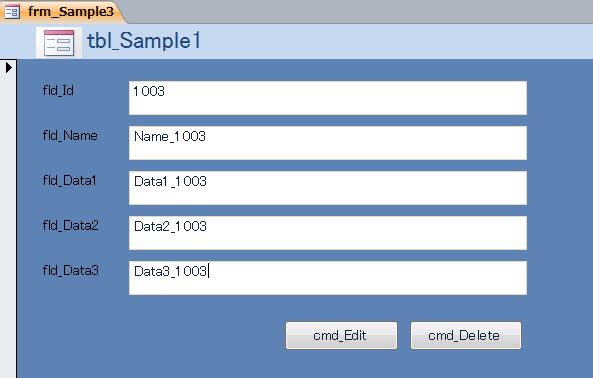The image size is (593, 378).
Task: Click into the Name_1003 text box
Action: pyautogui.click(x=328, y=143)
